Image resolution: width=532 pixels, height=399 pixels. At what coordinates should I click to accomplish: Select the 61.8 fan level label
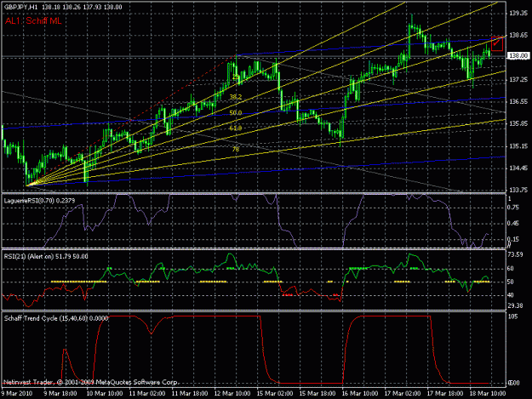coord(236,128)
